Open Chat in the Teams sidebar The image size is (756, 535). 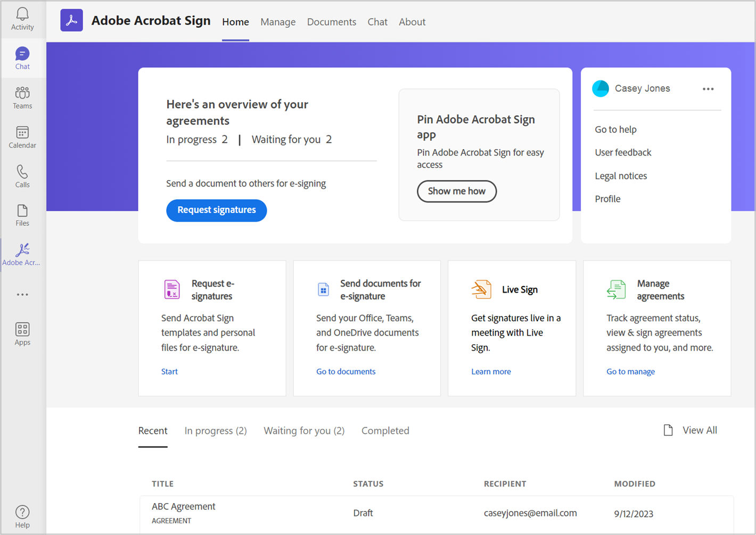(x=22, y=59)
